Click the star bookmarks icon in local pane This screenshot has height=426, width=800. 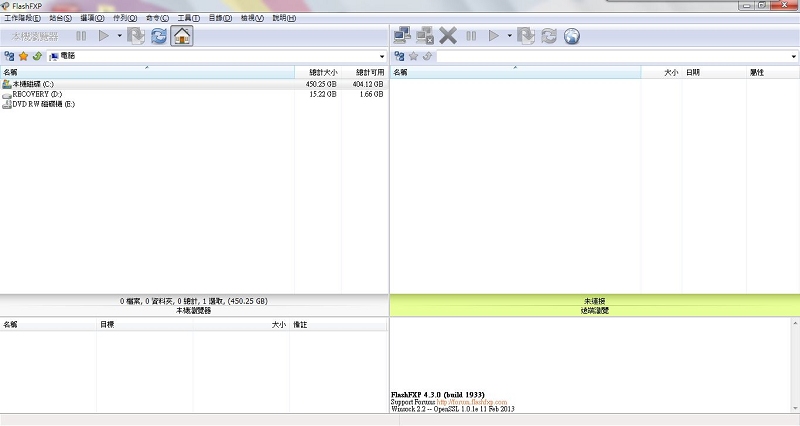(23, 56)
